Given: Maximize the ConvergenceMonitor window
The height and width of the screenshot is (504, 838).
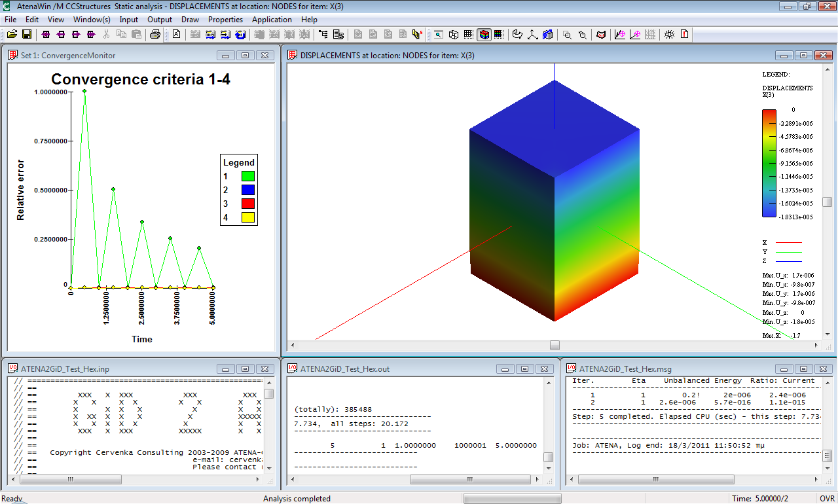Looking at the screenshot, I should coord(245,56).
